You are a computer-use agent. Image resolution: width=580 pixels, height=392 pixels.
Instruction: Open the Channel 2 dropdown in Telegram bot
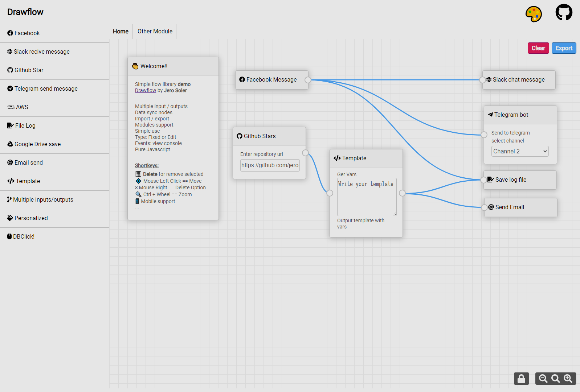pyautogui.click(x=520, y=151)
